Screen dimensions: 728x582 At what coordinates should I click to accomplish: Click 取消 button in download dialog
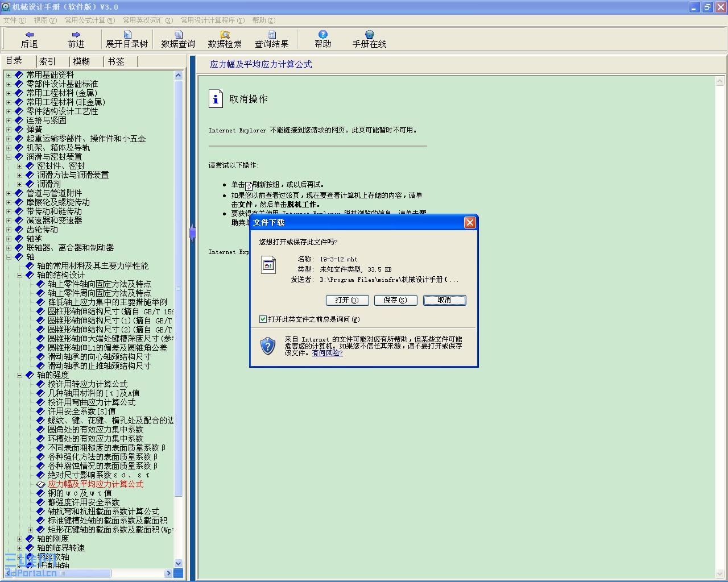point(444,300)
